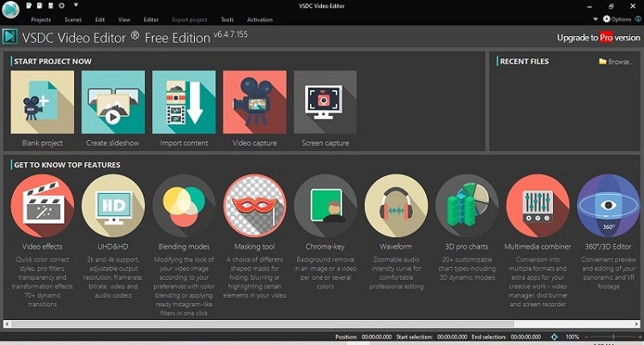Click the Chroma-key green screen icon

pyautogui.click(x=325, y=205)
